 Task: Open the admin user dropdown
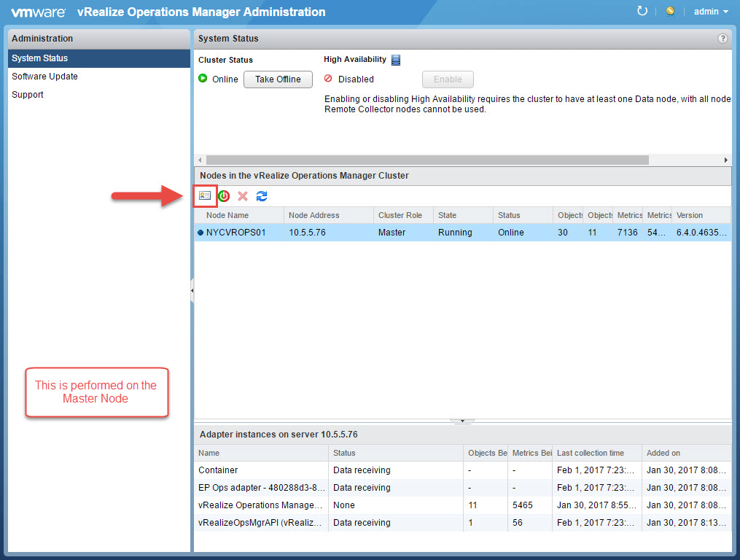point(711,12)
